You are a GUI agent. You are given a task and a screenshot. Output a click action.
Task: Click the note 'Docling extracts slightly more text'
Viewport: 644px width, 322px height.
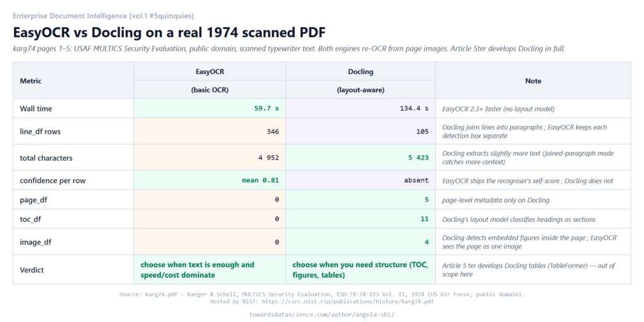click(528, 158)
